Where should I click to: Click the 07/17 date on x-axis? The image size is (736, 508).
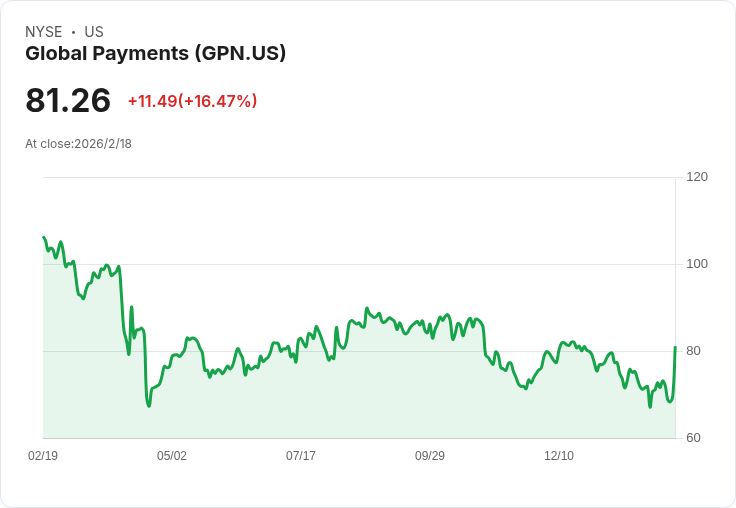[301, 456]
